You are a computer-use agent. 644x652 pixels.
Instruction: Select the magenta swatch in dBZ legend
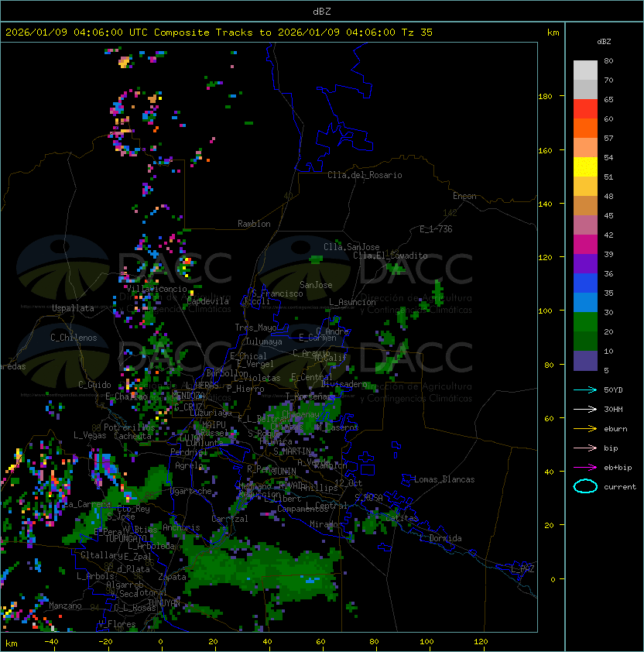tap(585, 245)
